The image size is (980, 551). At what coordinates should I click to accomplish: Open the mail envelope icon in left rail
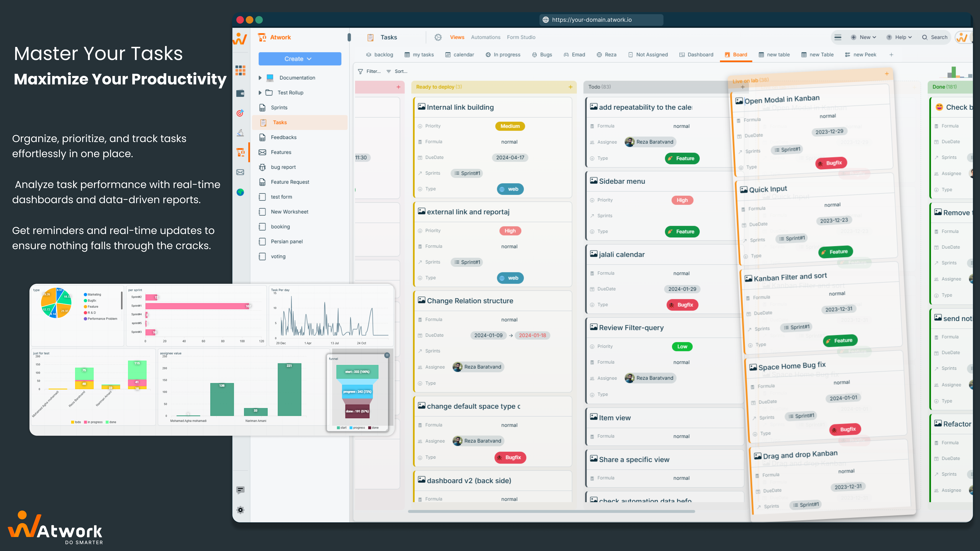[240, 172]
